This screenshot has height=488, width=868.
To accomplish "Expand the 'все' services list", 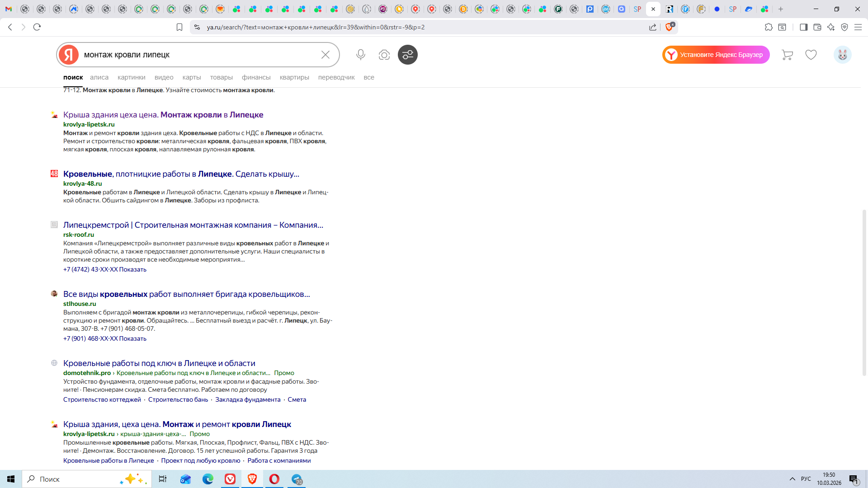I will point(368,77).
